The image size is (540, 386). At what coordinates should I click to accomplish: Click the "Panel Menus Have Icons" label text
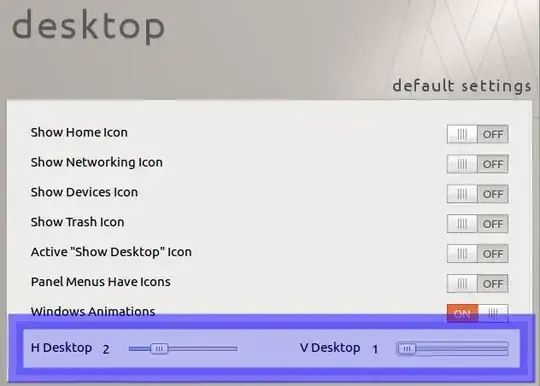pos(101,282)
